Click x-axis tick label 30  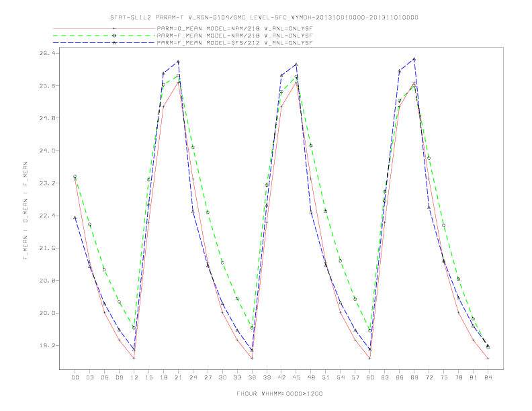(222, 377)
